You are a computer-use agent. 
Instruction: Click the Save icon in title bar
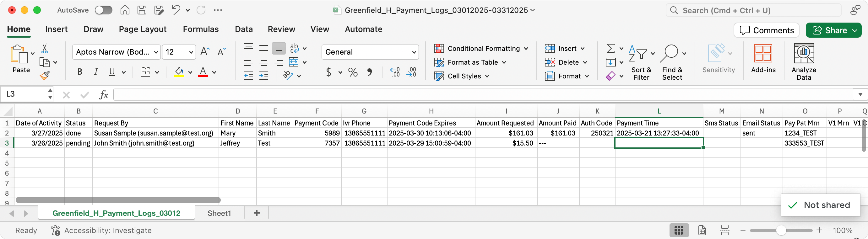[142, 10]
